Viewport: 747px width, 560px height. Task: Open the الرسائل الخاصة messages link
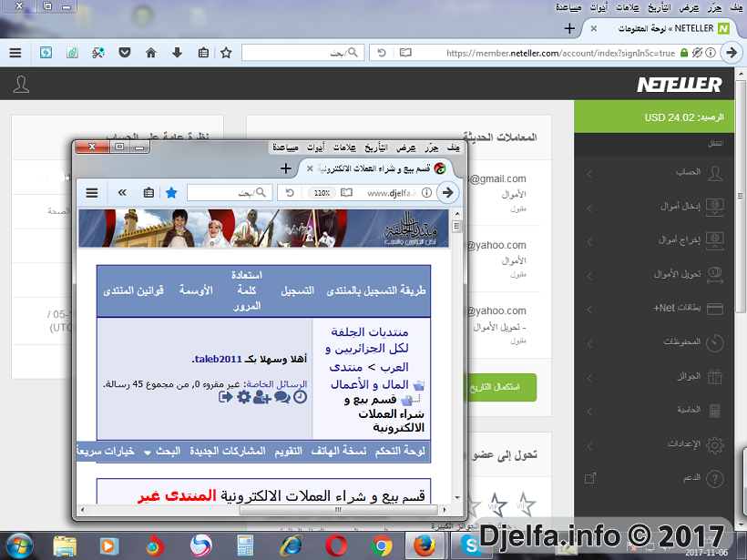tap(277, 384)
